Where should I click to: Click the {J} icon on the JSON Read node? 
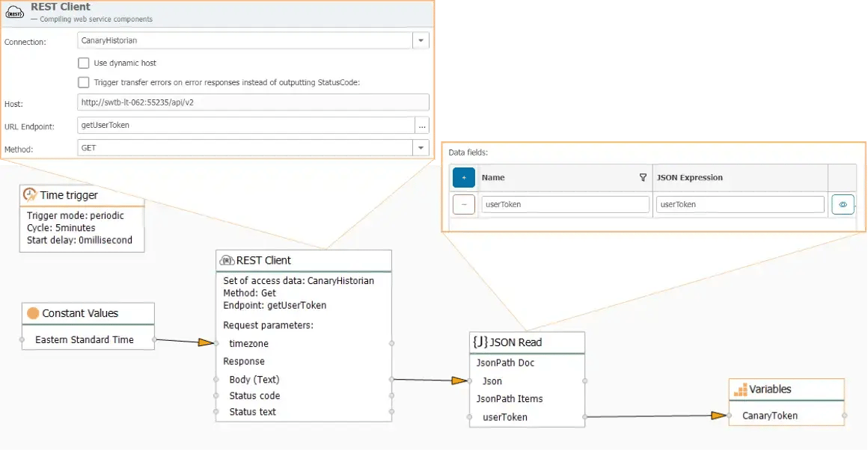[480, 342]
